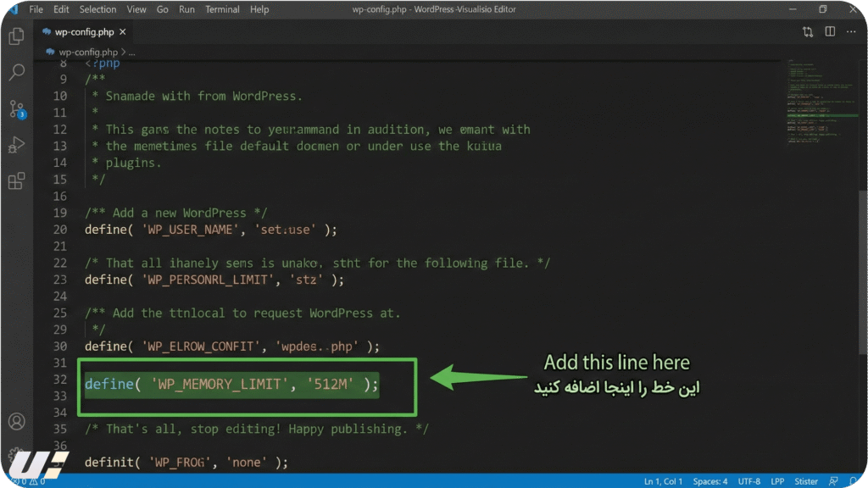
Task: Change indentation via Spaces: 4 button
Action: click(x=709, y=480)
